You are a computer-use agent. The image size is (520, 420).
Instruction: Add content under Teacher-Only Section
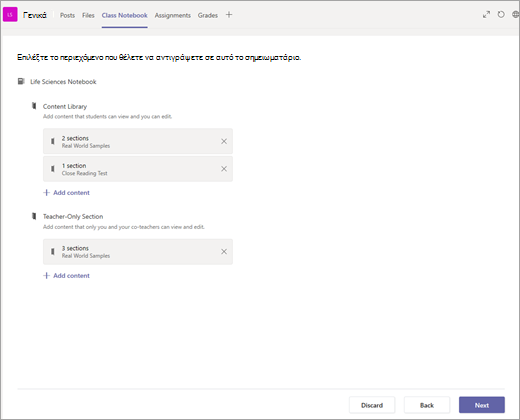67,276
